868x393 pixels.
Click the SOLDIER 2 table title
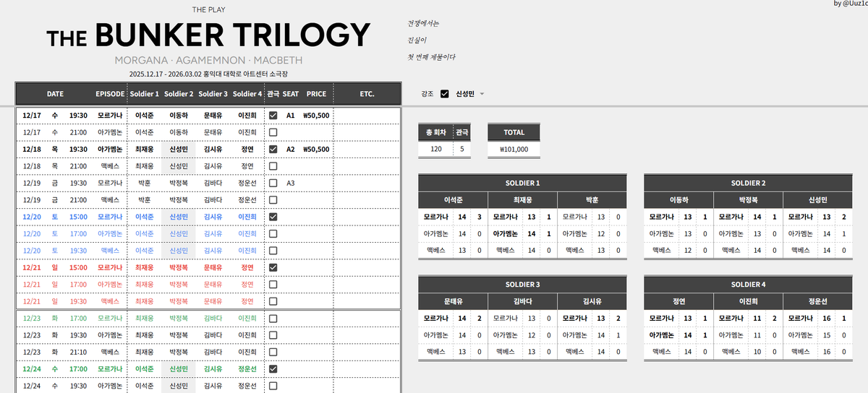click(x=748, y=183)
